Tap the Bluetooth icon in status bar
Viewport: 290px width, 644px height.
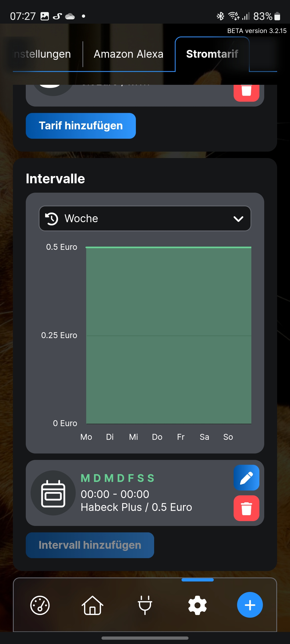point(220,16)
